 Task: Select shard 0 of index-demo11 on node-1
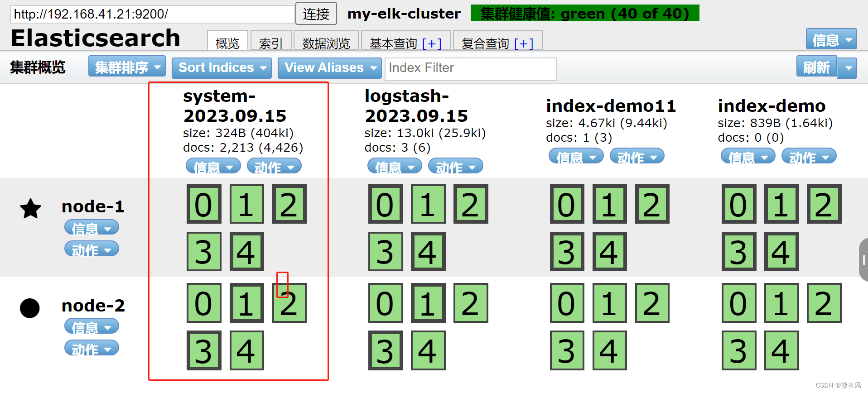567,204
